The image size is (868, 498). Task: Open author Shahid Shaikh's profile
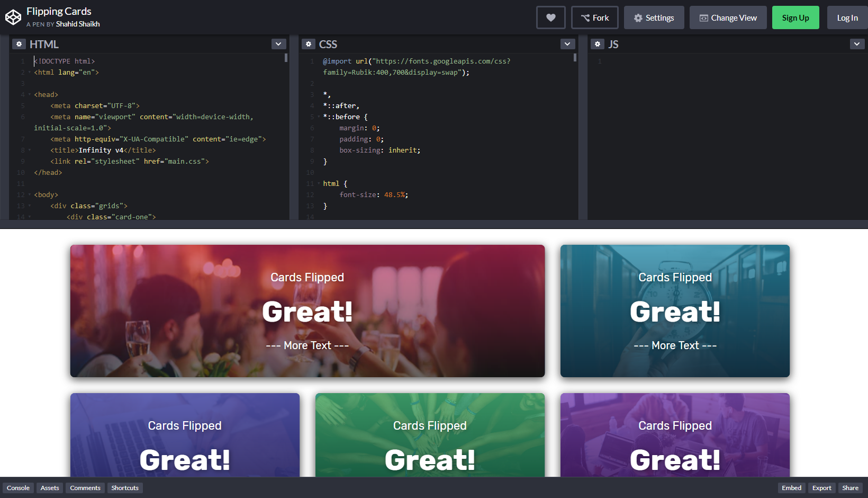coord(78,24)
